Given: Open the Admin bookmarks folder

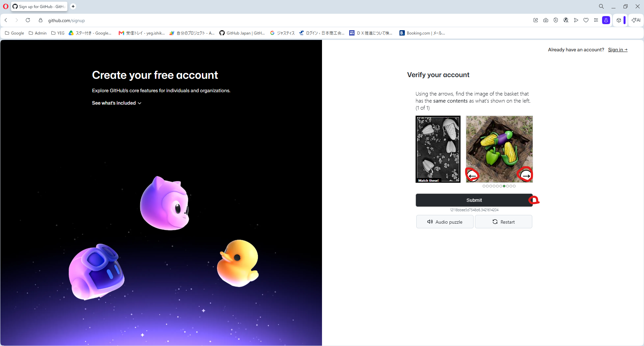Looking at the screenshot, I should click(38, 33).
